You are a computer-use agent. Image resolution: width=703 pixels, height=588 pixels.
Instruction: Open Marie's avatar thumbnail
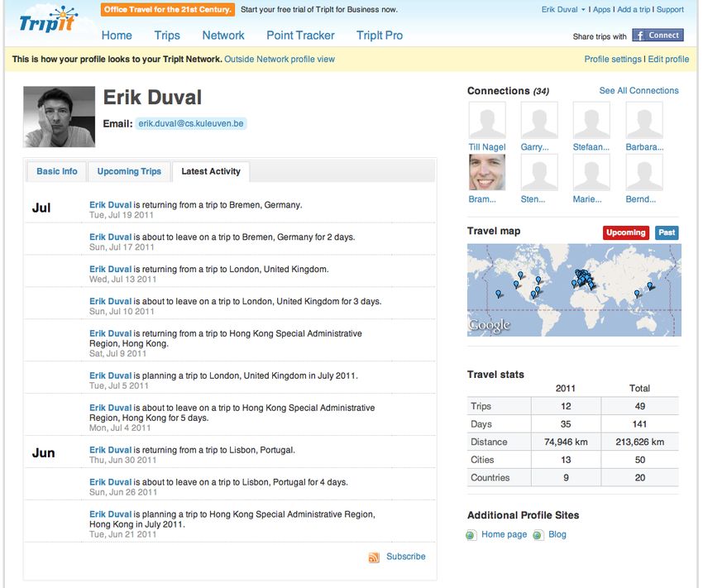coord(591,173)
